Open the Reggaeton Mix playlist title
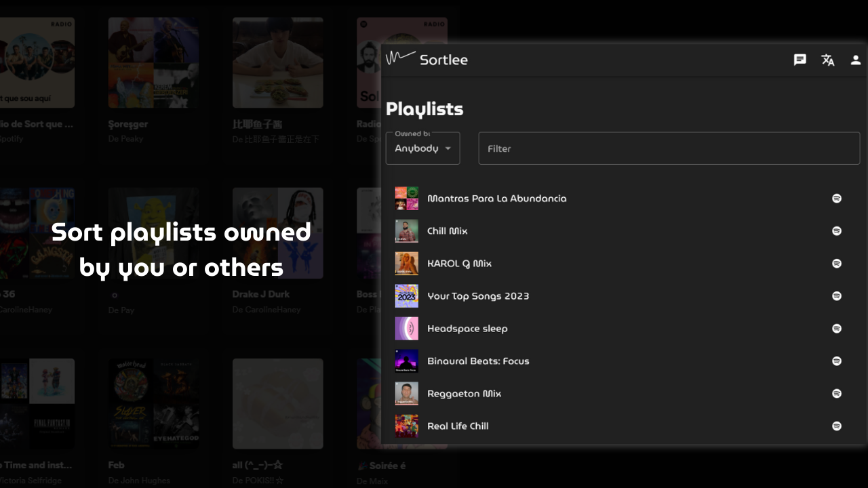Image resolution: width=868 pixels, height=488 pixels. click(x=465, y=394)
